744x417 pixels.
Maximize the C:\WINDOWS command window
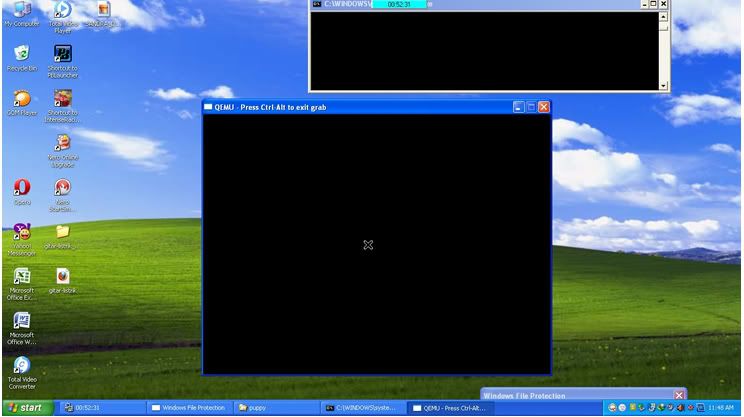tap(653, 4)
